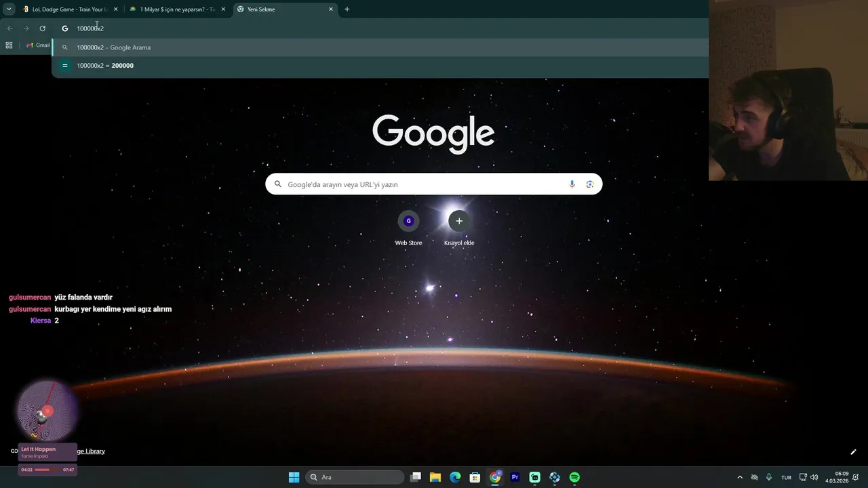Open the 1 Milyar $ için ne yaparsın tab
868x488 pixels.
click(176, 9)
